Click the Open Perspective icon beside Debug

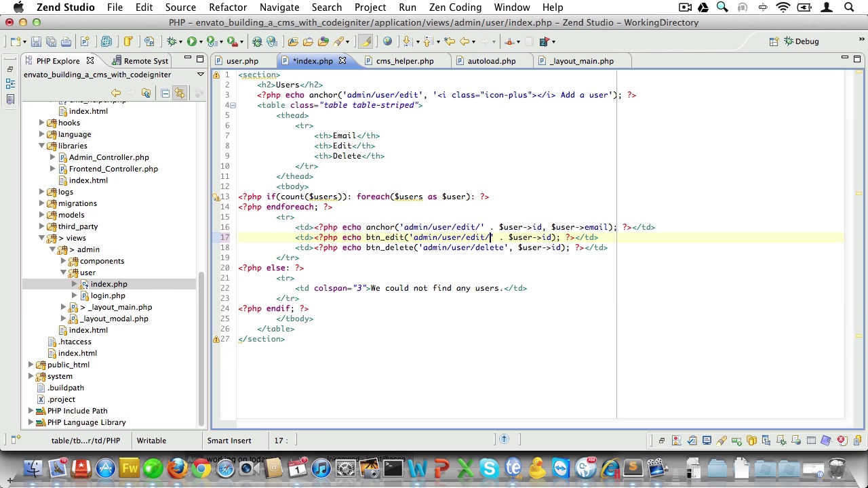tap(774, 41)
